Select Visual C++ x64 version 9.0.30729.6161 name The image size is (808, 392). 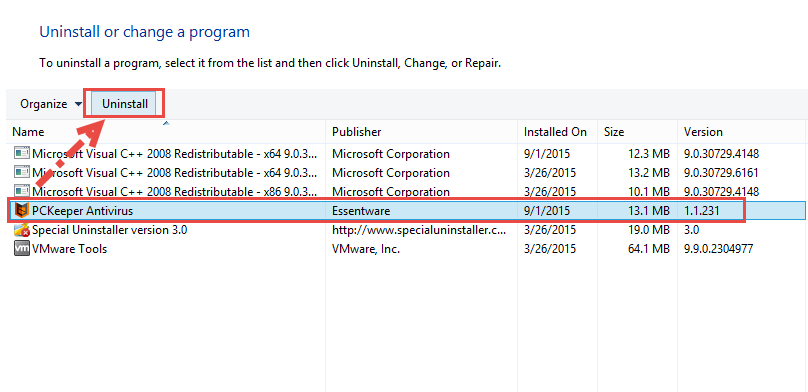point(175,173)
